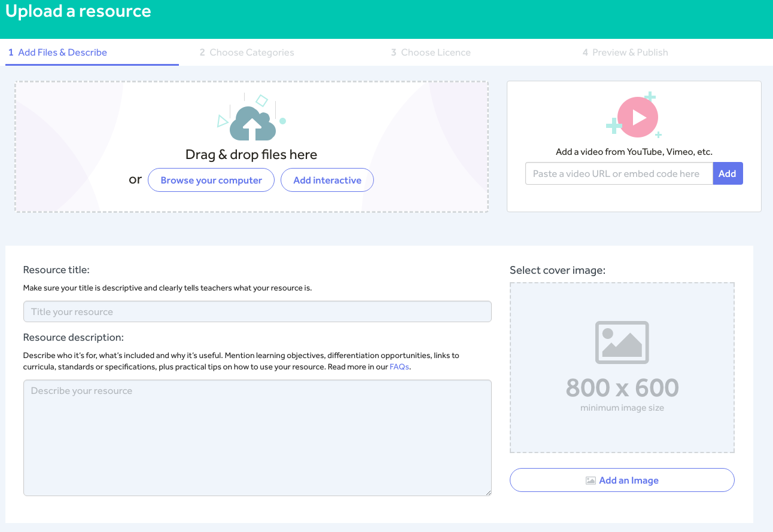The height and width of the screenshot is (532, 773).
Task: Click the cover image placeholder picture icon
Action: 622,343
